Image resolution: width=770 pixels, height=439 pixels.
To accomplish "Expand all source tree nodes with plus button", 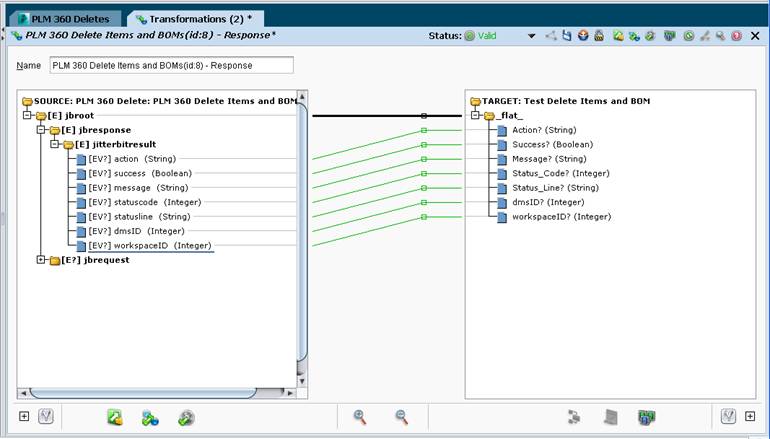I will coord(24,416).
